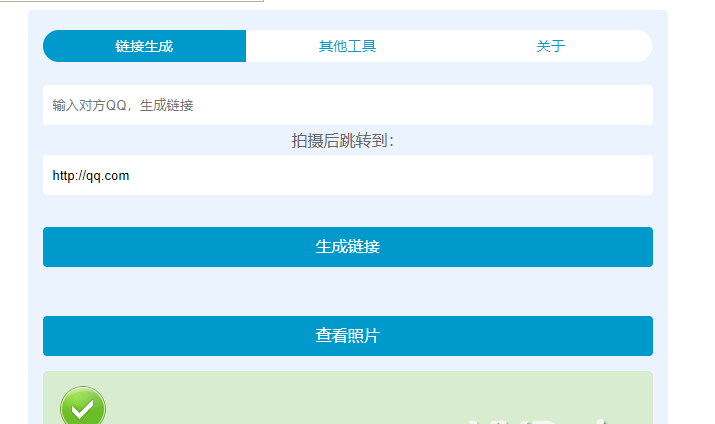
Task: Click the white checkmark inside the green circle
Action: pyautogui.click(x=83, y=408)
